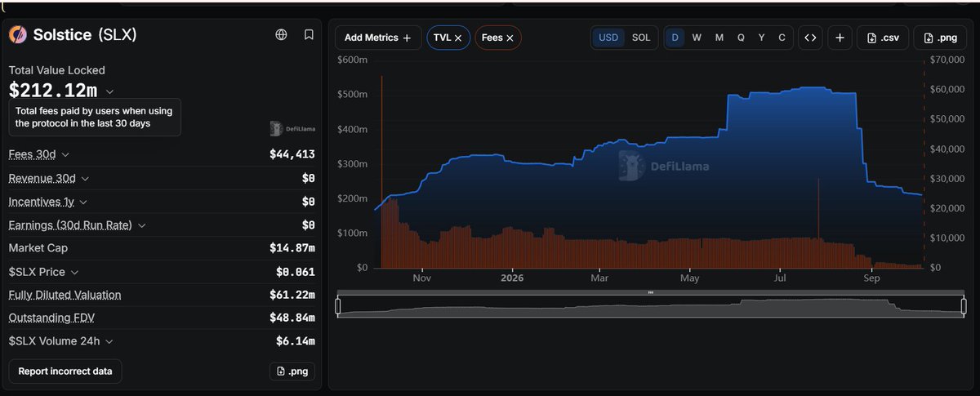Click the $44,413 fees value
Screen dimensions: 980x396
(292, 154)
